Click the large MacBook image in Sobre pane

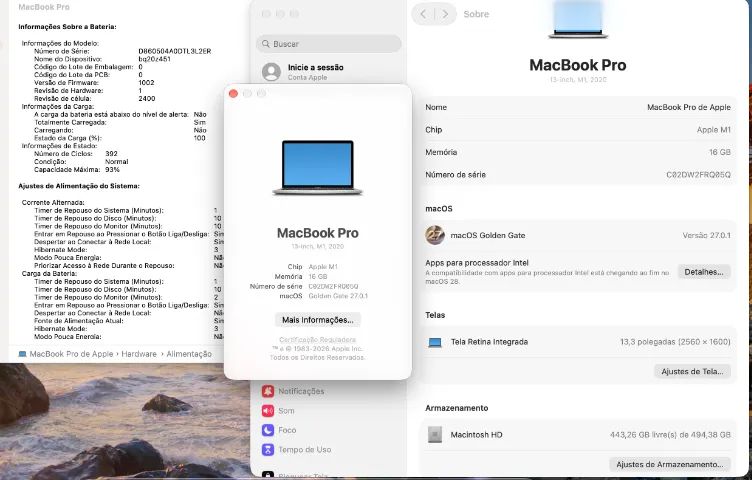(578, 19)
